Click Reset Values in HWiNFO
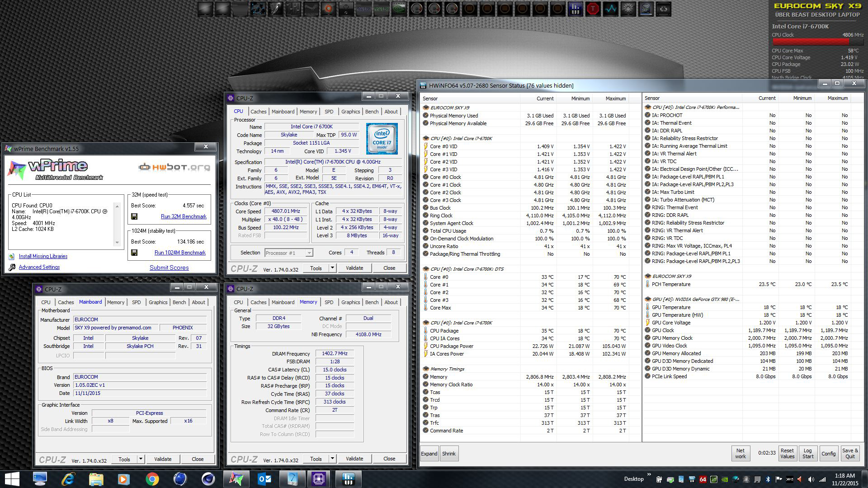The width and height of the screenshot is (868, 488). (x=787, y=454)
